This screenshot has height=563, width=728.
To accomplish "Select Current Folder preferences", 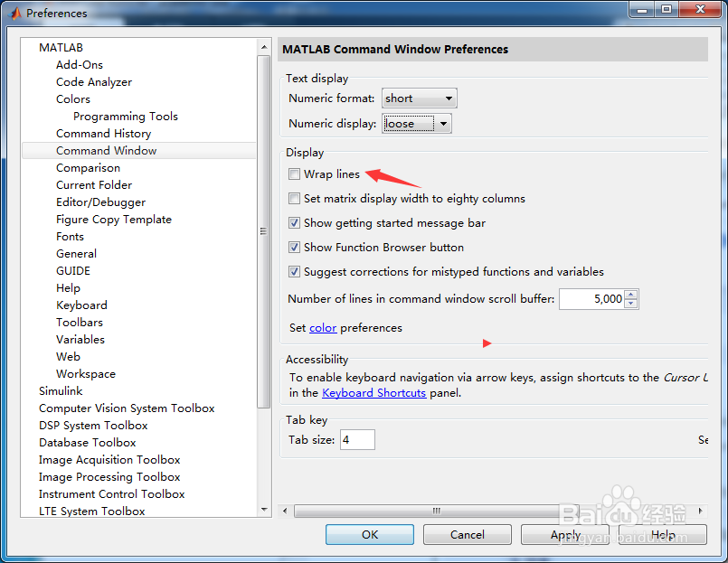I will (94, 185).
